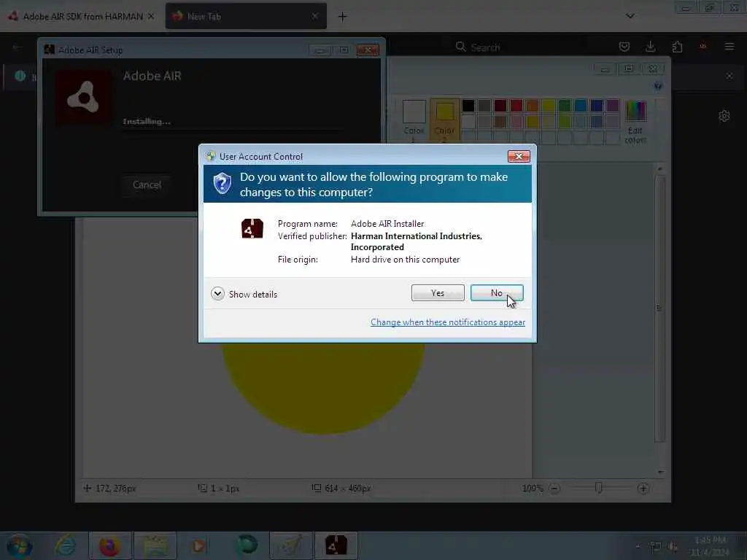This screenshot has height=560, width=747.
Task: Click the Adobe AIR Installer program icon
Action: pyautogui.click(x=252, y=228)
